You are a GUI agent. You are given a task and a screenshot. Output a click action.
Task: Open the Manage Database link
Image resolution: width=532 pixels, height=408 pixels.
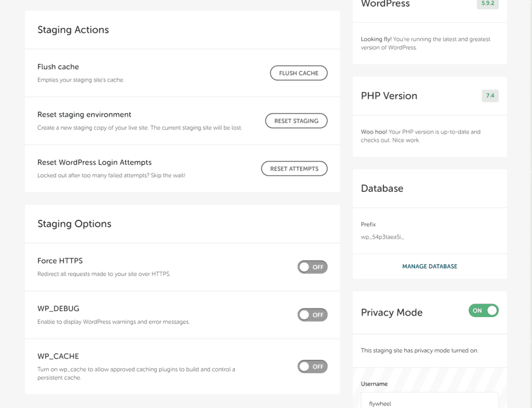430,267
